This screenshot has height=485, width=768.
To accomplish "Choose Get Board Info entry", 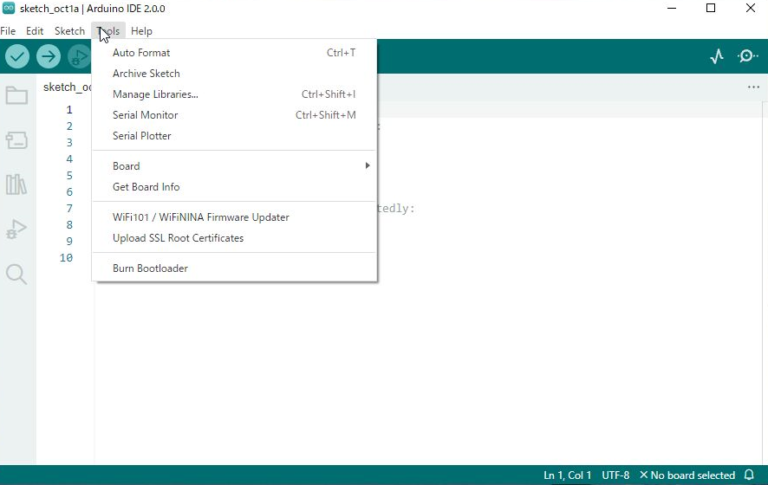I will click(234, 187).
